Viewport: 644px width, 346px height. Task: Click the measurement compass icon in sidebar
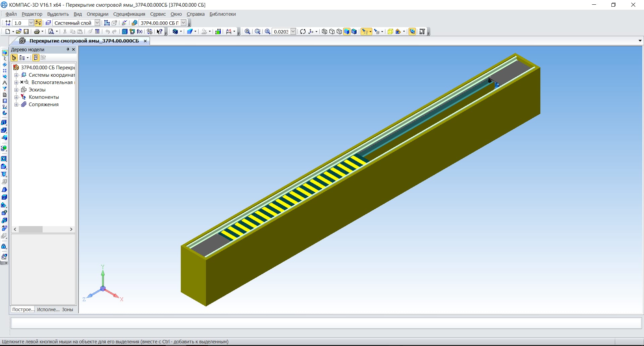point(5,83)
